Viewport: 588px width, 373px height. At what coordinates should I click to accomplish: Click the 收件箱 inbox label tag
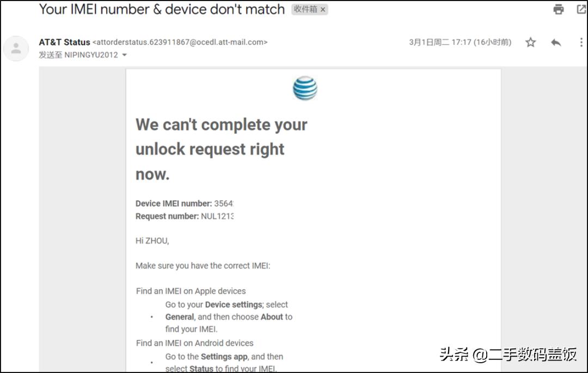(x=305, y=10)
